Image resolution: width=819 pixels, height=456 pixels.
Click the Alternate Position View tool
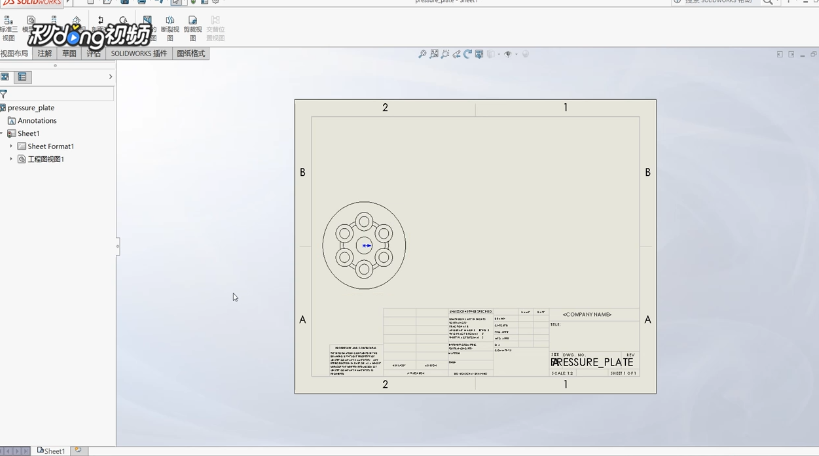[215, 28]
